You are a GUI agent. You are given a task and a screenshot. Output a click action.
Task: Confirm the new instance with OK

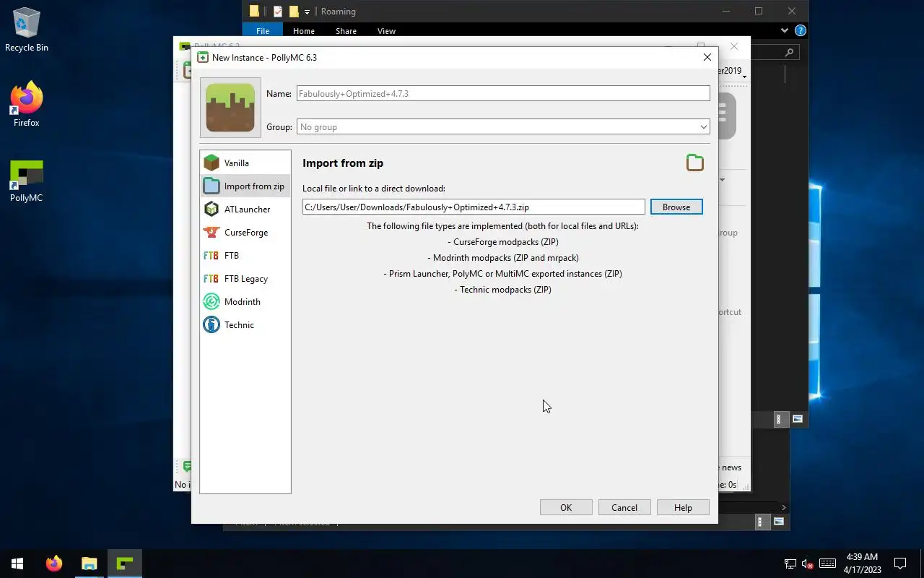coord(566,508)
